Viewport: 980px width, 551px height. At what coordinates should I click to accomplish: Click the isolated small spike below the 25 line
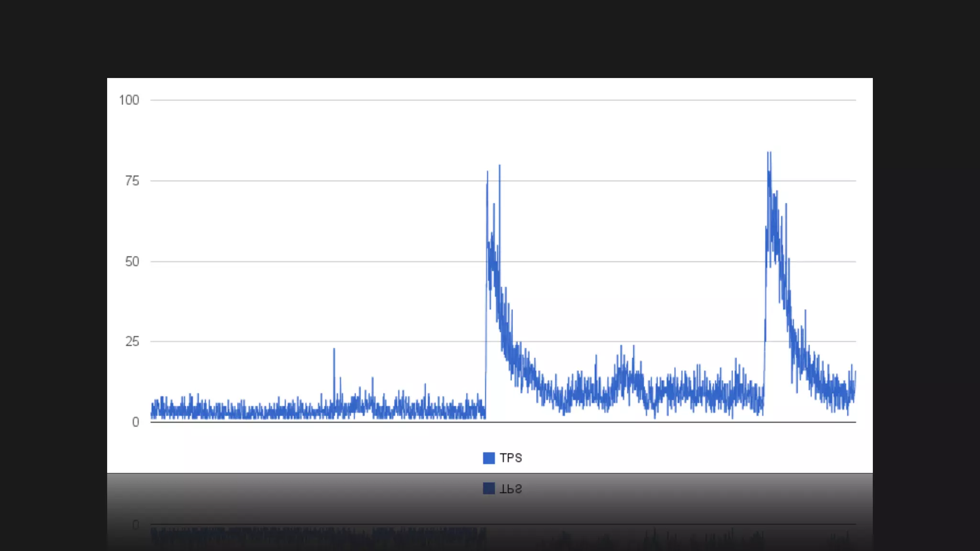click(x=334, y=350)
